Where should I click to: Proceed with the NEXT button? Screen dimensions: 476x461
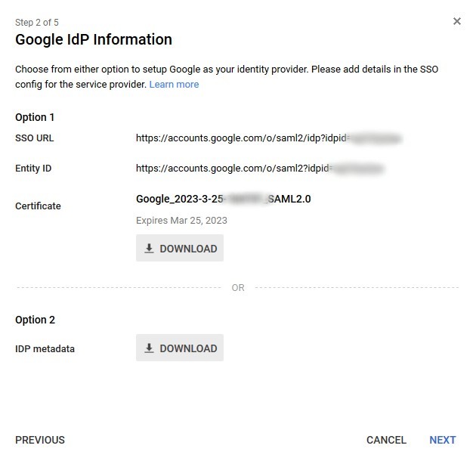point(443,440)
